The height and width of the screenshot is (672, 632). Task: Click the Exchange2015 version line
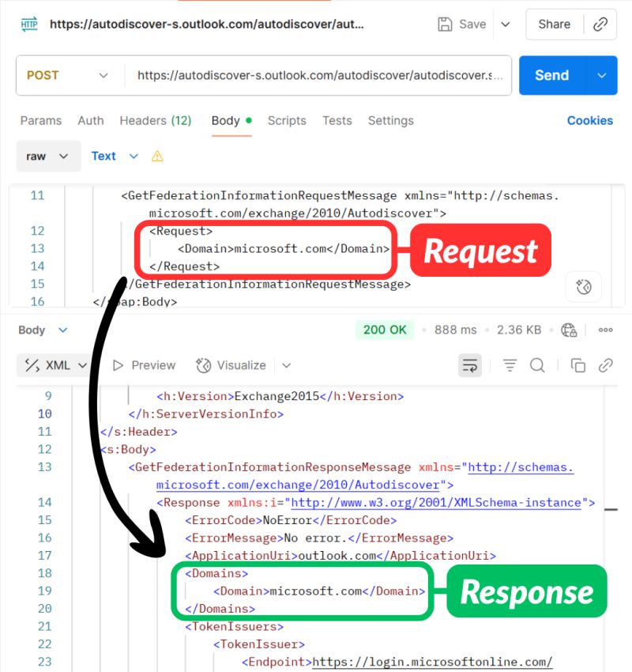click(280, 396)
